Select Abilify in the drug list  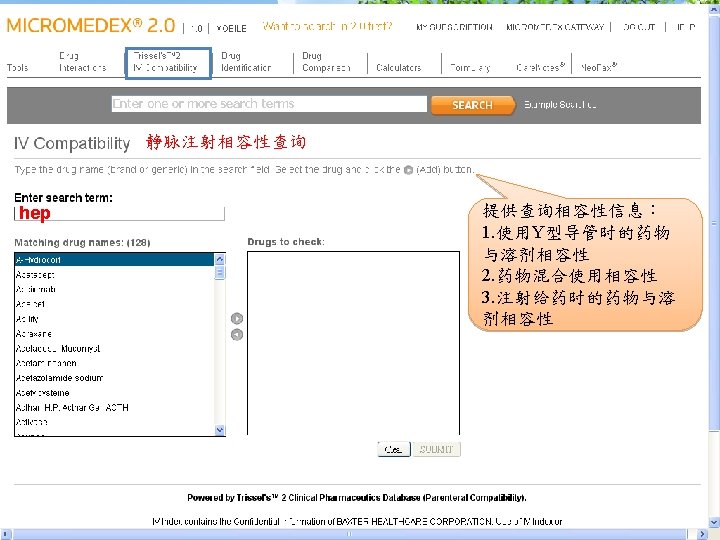tap(114, 319)
